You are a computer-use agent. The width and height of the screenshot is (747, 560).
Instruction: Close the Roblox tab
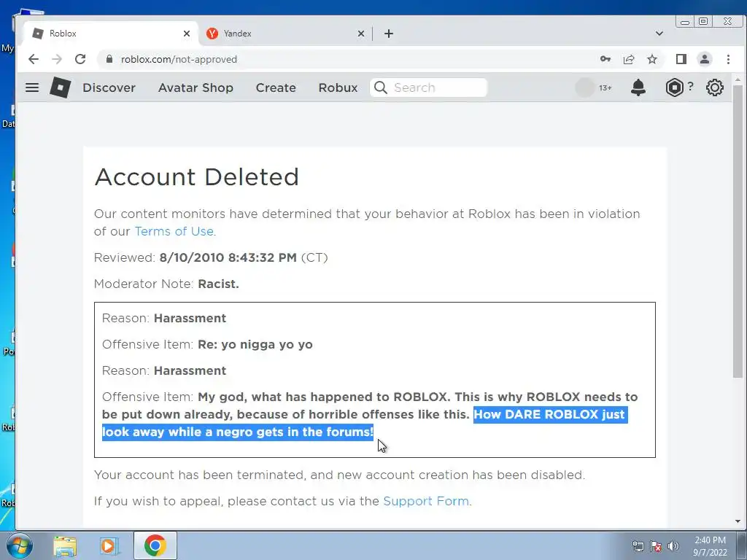pyautogui.click(x=187, y=34)
